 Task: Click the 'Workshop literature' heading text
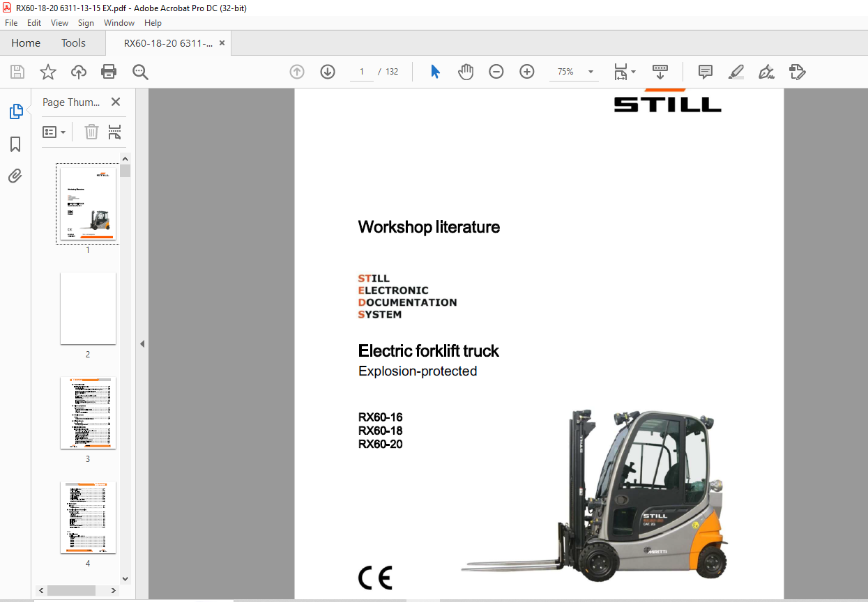(429, 227)
